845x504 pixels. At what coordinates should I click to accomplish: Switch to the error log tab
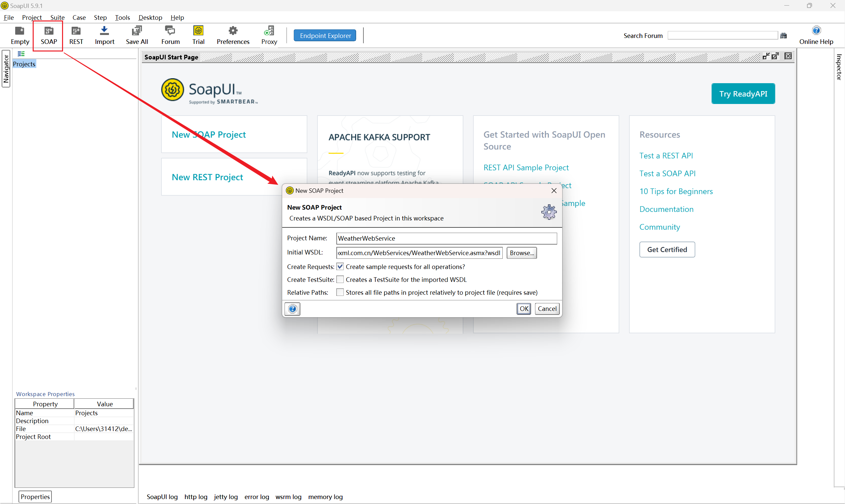click(x=256, y=496)
